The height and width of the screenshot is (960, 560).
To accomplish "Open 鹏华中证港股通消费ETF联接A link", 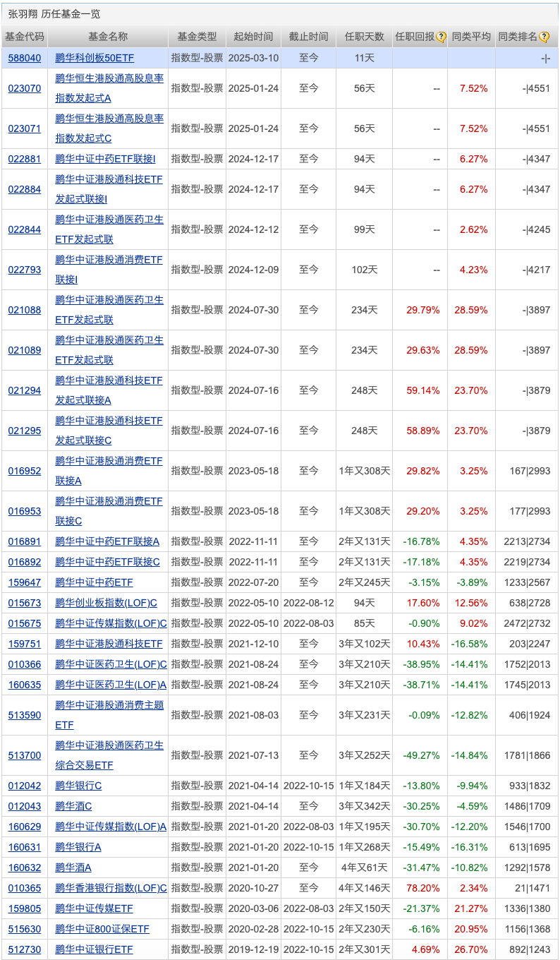I will tap(109, 471).
